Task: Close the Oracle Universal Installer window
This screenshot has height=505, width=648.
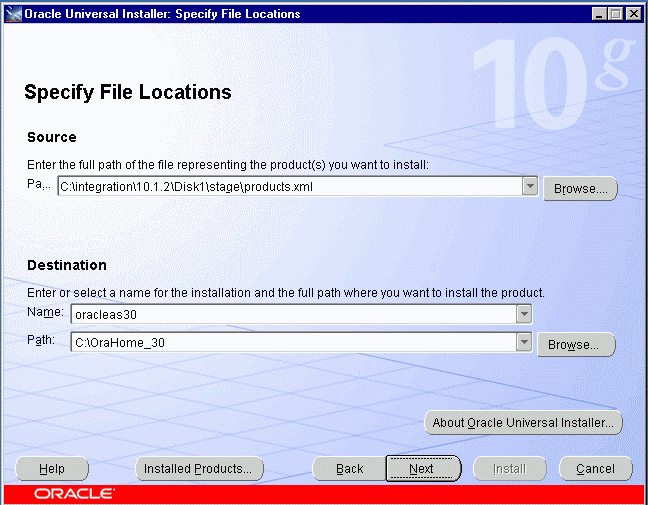Action: click(633, 14)
